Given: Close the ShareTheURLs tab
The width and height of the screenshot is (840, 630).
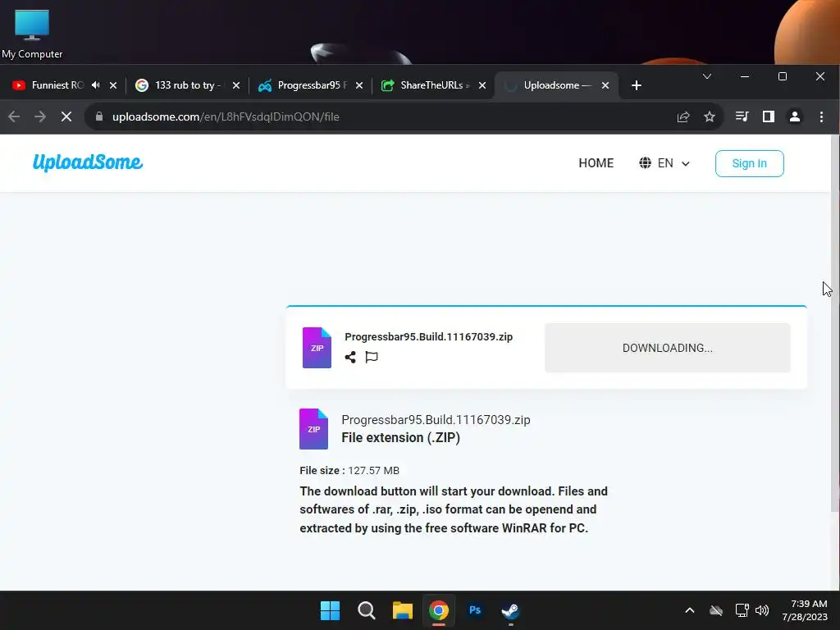Looking at the screenshot, I should click(x=482, y=85).
